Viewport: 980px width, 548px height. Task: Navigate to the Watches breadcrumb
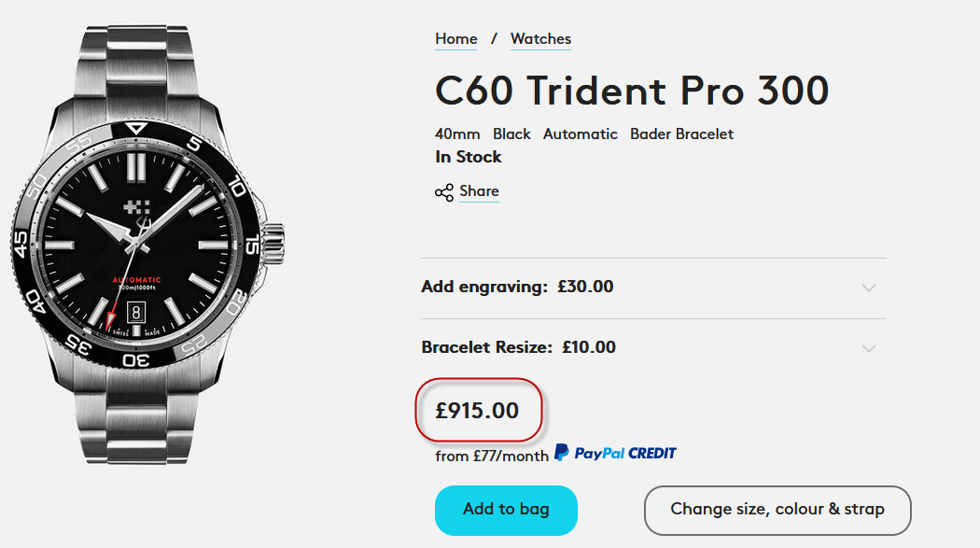[540, 39]
